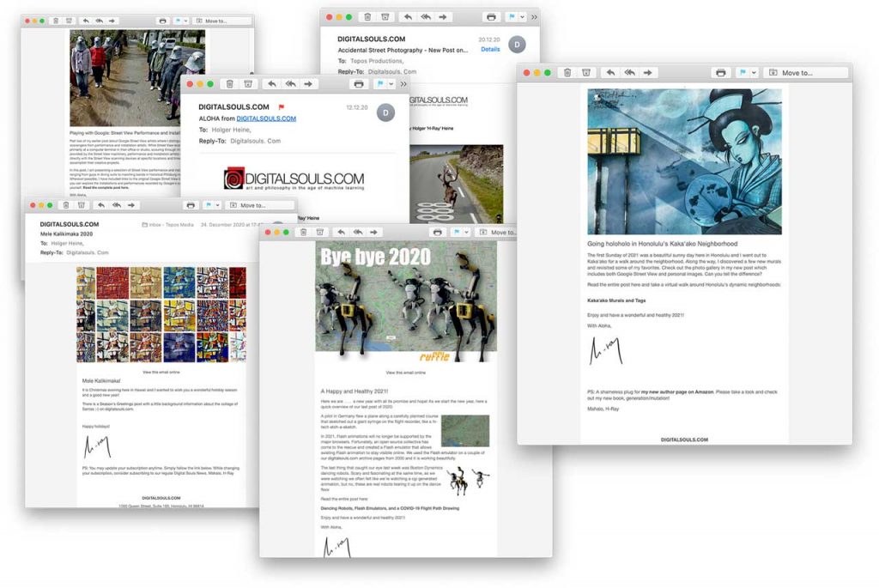Open Dancing Robots, Flash Emulators post link

coord(390,508)
